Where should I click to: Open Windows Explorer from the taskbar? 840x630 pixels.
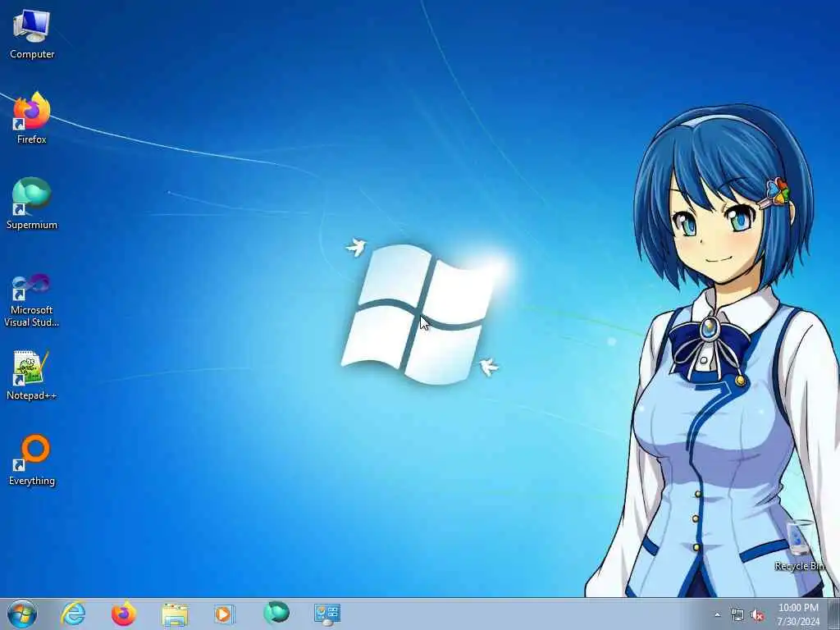pos(175,614)
